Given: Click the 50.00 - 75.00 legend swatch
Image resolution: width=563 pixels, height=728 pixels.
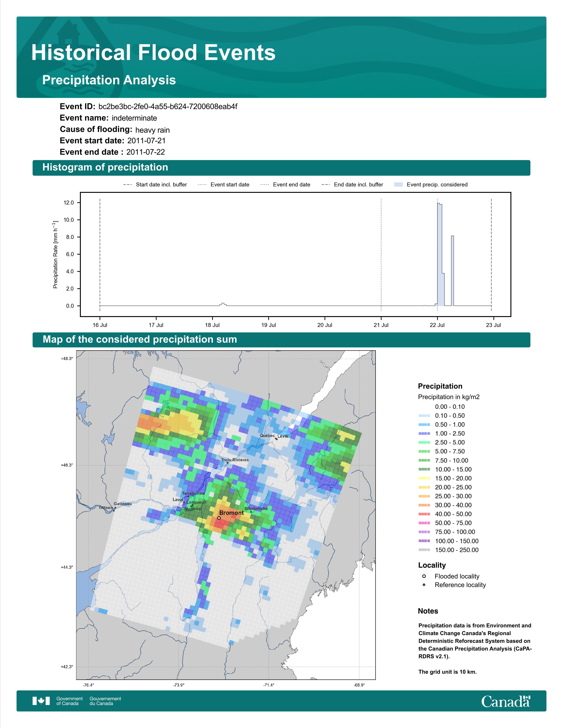Looking at the screenshot, I should (424, 523).
